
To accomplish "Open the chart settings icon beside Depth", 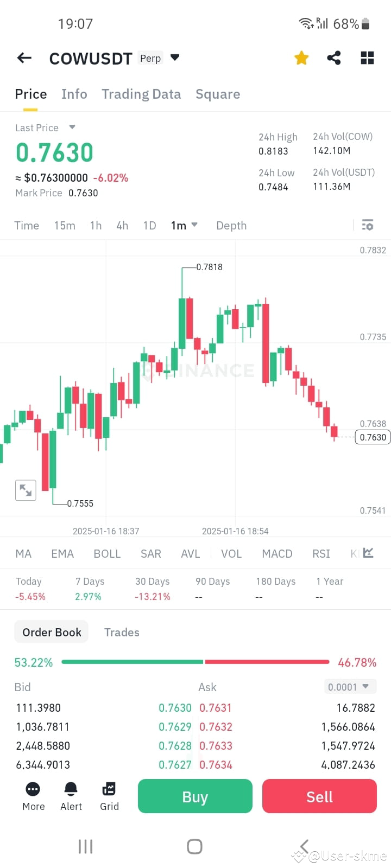I will coord(368,225).
